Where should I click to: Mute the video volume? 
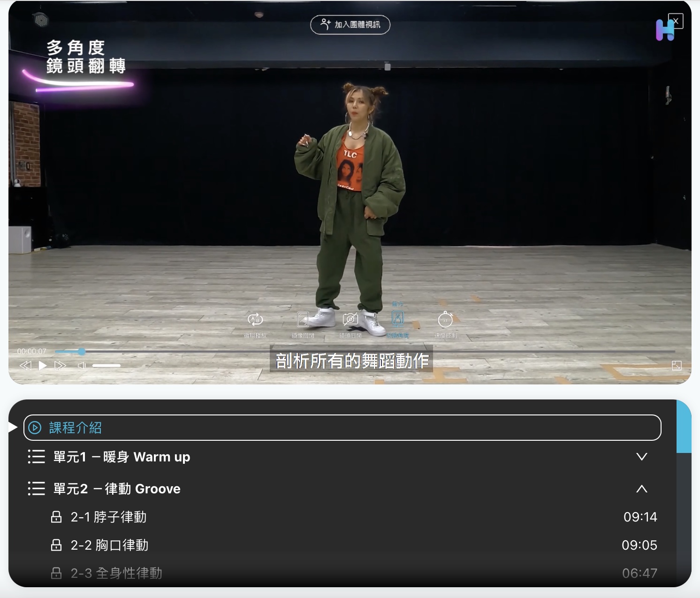click(x=82, y=365)
